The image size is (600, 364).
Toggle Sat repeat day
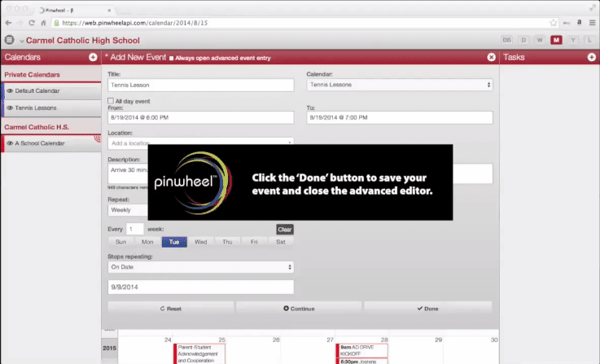click(281, 242)
